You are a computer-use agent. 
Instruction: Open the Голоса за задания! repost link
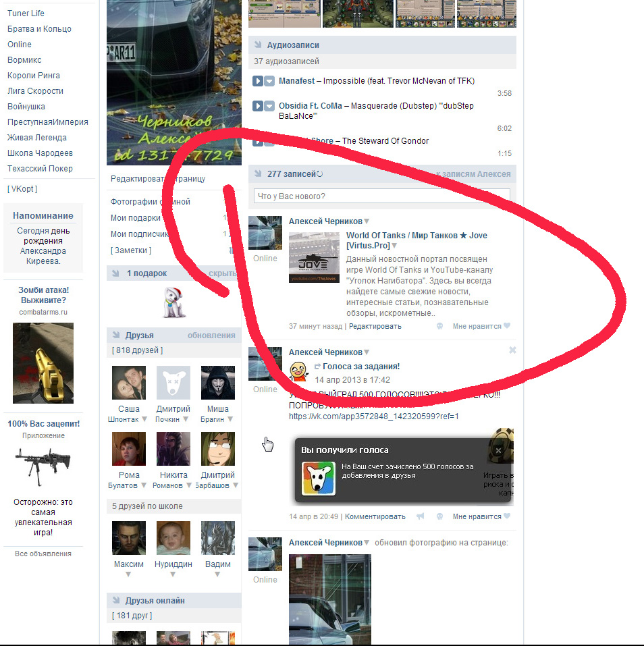[361, 367]
